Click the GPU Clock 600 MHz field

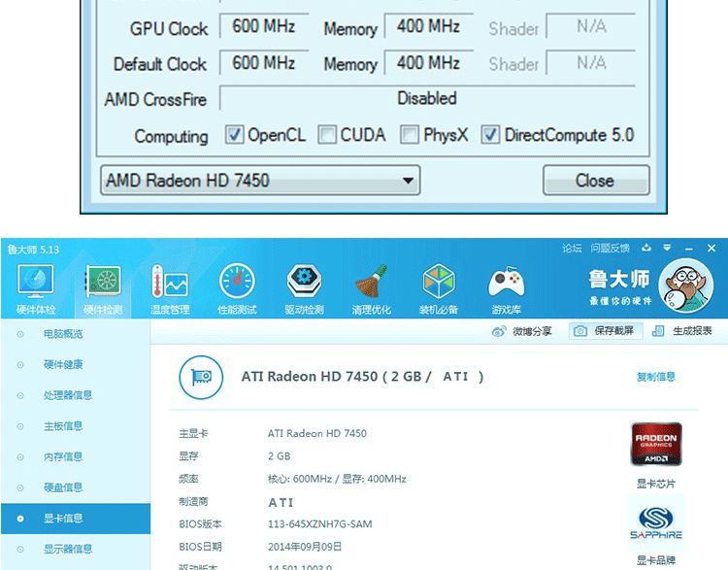tap(264, 26)
